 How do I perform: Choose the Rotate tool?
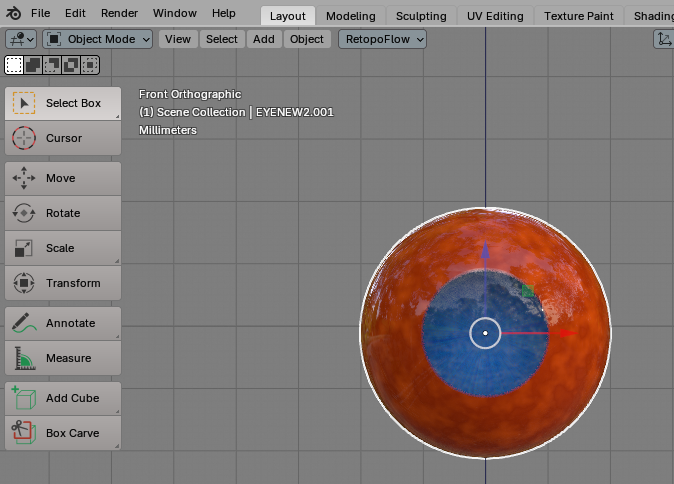pyautogui.click(x=63, y=213)
